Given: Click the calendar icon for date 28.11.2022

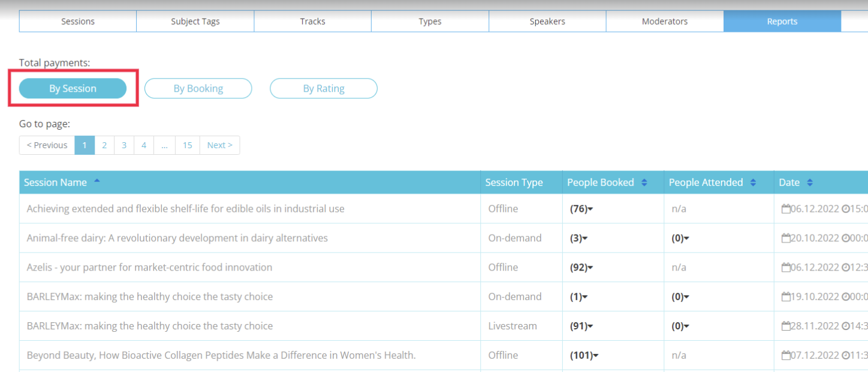Looking at the screenshot, I should (786, 326).
